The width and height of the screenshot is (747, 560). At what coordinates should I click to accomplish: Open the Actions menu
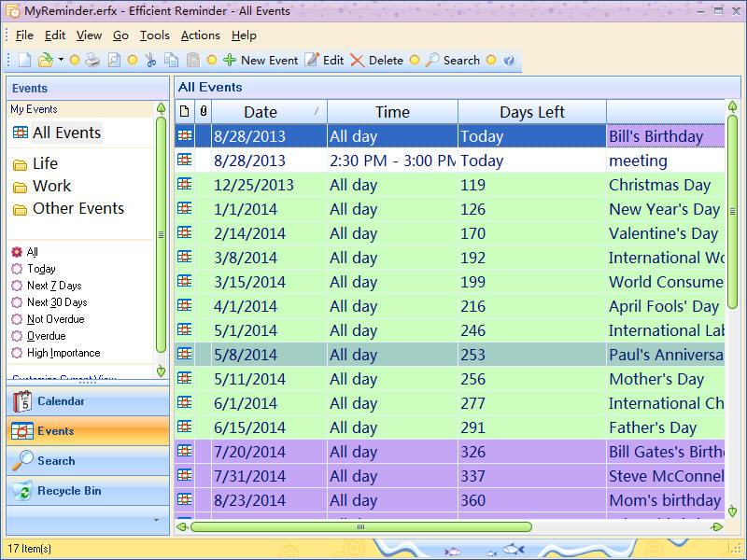201,35
